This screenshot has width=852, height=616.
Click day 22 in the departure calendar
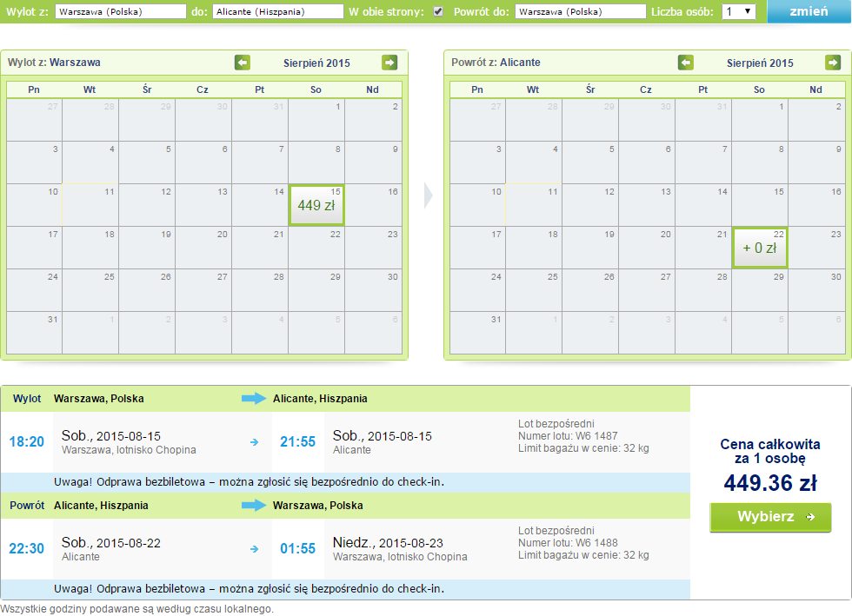316,248
